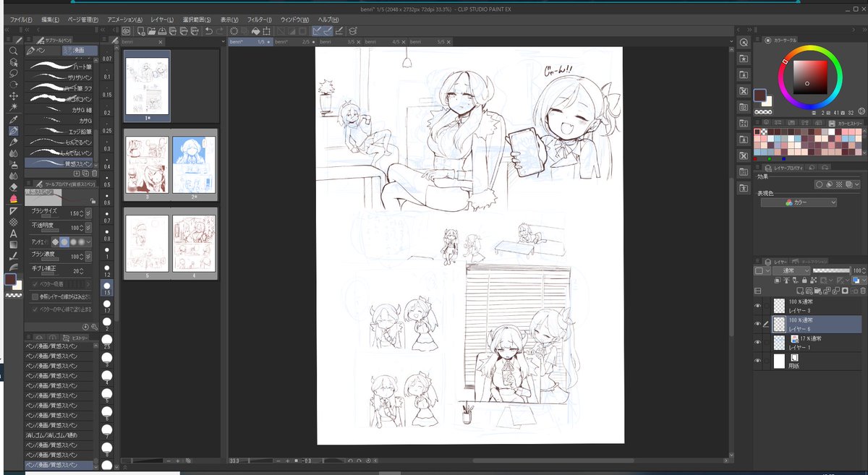This screenshot has width=868, height=475.
Task: Select main drawing color swatch
Action: click(x=760, y=95)
